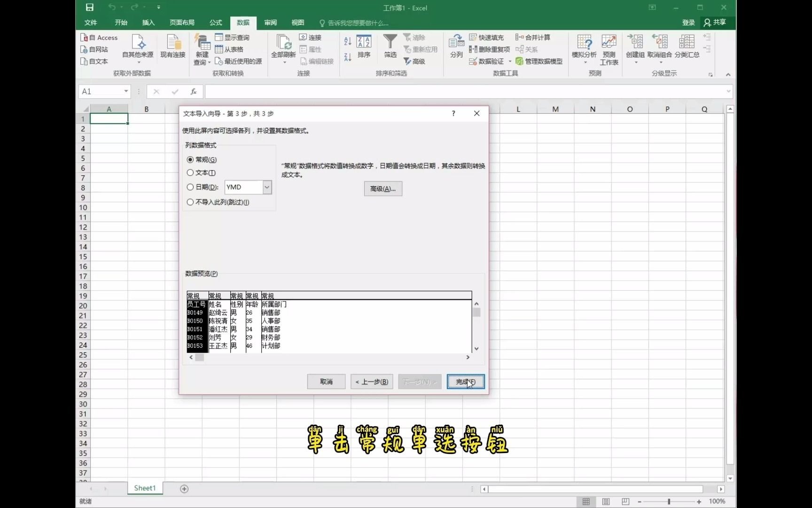This screenshot has width=812, height=508.
Task: Click From Table (从表格)
Action: tap(229, 49)
